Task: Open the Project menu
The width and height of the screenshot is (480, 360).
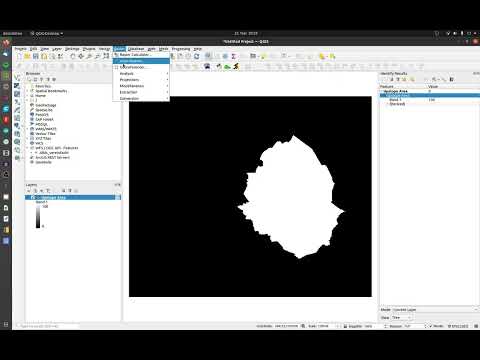Action: (x=20, y=49)
